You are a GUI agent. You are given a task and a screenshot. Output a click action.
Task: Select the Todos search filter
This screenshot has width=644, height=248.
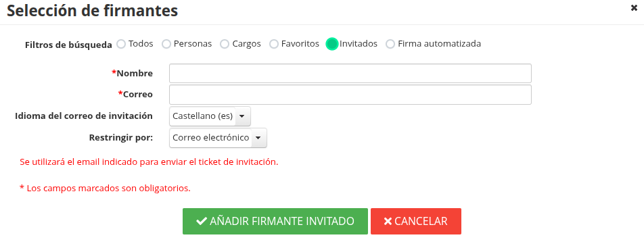(120, 44)
